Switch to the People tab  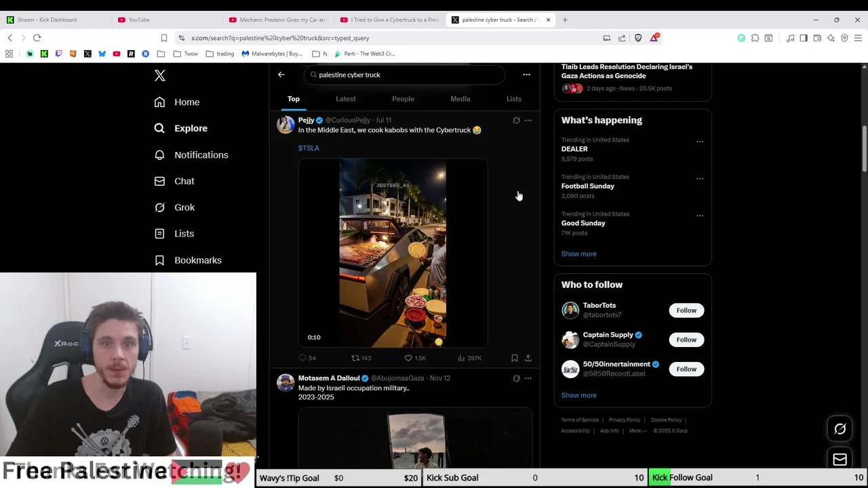click(x=403, y=99)
